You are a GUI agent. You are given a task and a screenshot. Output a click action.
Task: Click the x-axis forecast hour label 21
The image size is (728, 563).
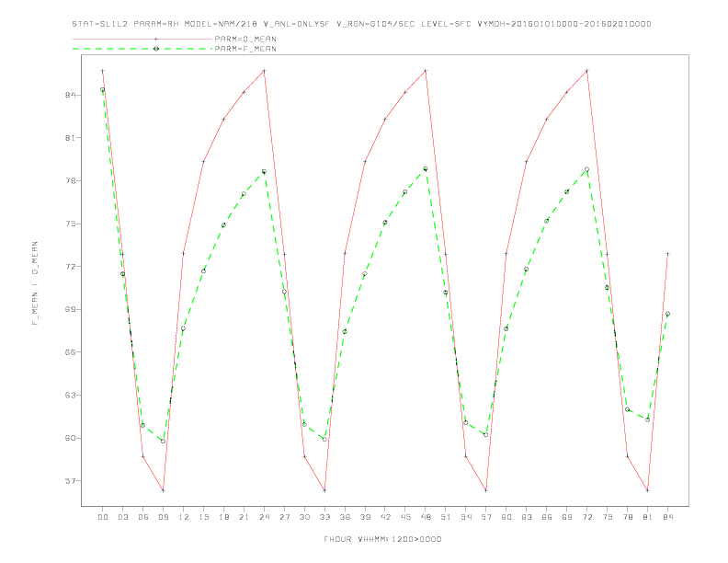click(244, 517)
